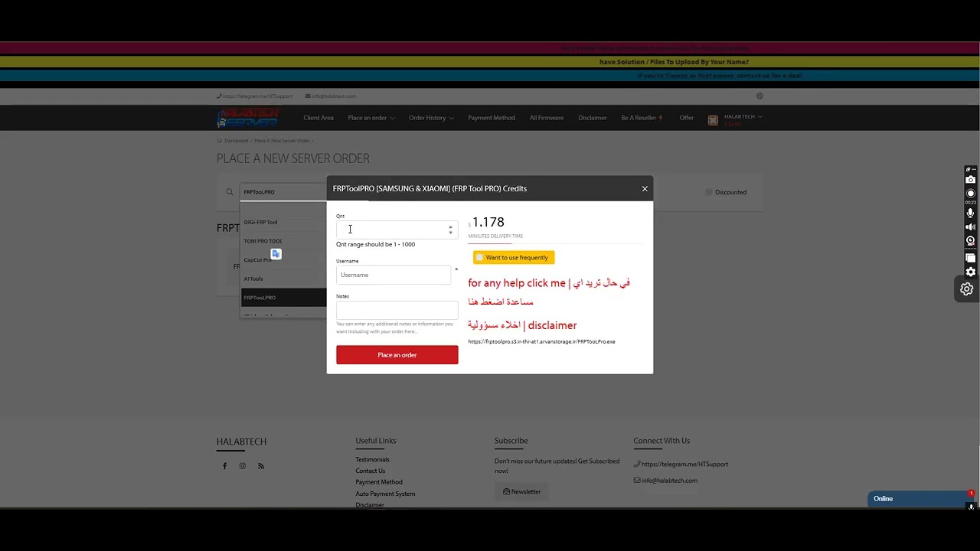Click the recorder's record/stop circle button
The width and height of the screenshot is (980, 551).
pos(971,194)
